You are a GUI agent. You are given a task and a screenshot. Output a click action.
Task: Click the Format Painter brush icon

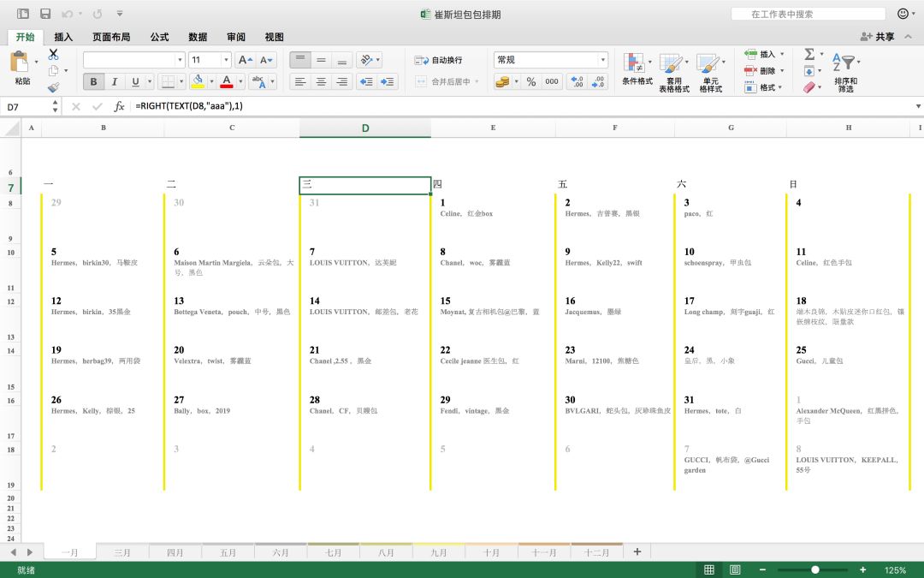tap(53, 87)
